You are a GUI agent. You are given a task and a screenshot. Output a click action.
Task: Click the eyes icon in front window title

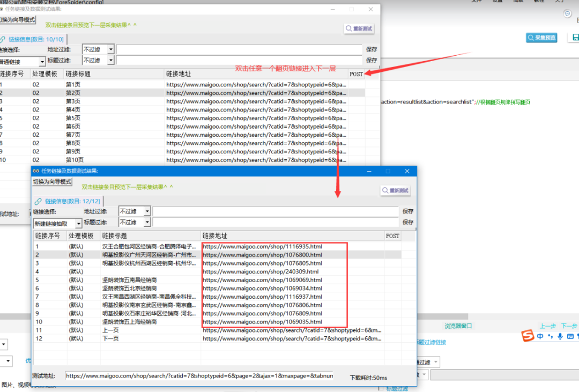(36, 171)
